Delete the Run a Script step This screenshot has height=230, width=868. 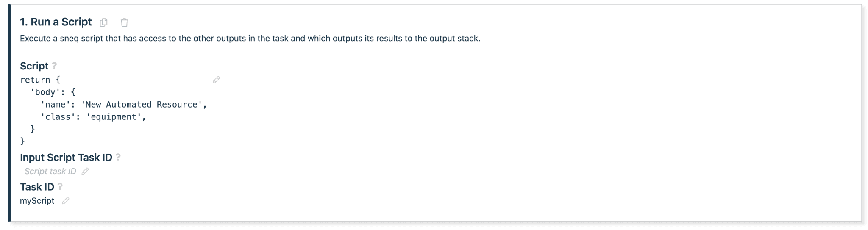pos(124,22)
